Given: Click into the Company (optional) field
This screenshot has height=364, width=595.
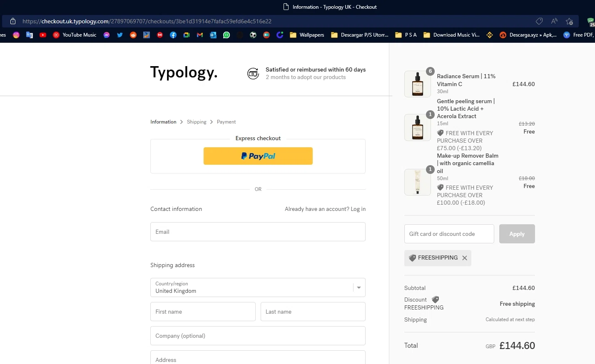Looking at the screenshot, I should tap(258, 336).
